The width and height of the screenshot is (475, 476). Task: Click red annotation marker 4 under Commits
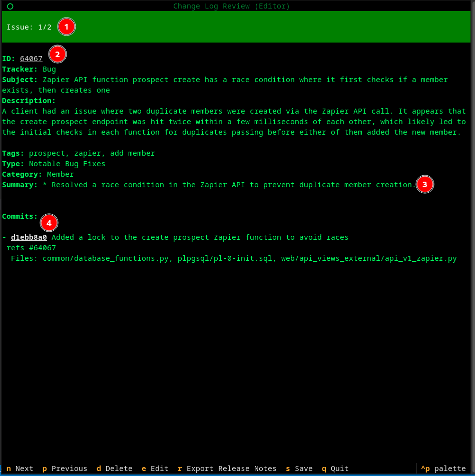[49, 222]
